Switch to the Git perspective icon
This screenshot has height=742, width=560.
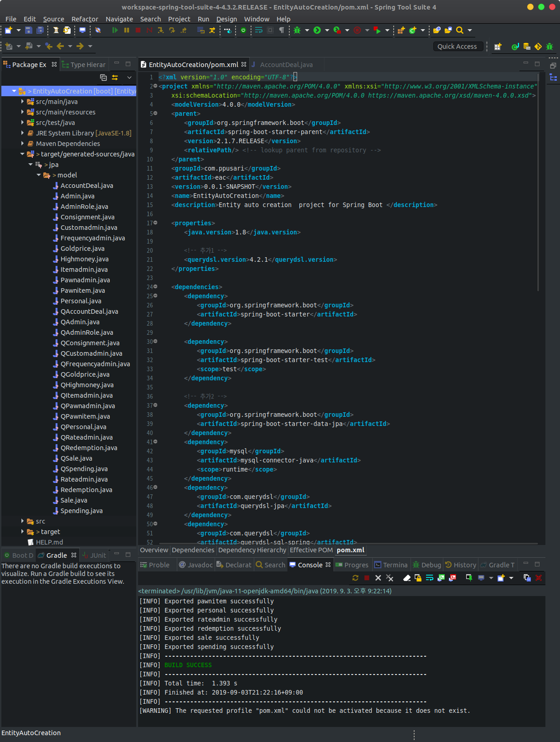click(538, 47)
